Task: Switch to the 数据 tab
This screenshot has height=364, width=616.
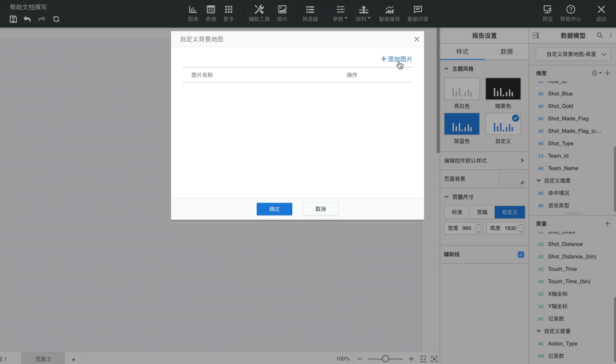Action: tap(506, 51)
